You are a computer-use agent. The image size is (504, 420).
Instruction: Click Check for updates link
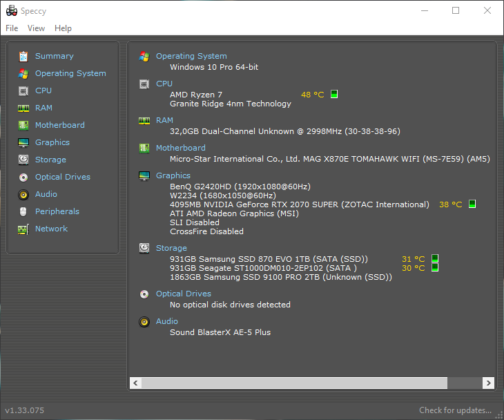(455, 410)
